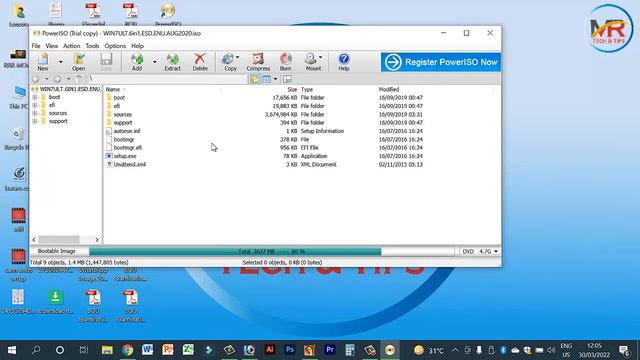This screenshot has height=360, width=640.
Task: Open the dropdown arrow next to Add
Action: 154,62
